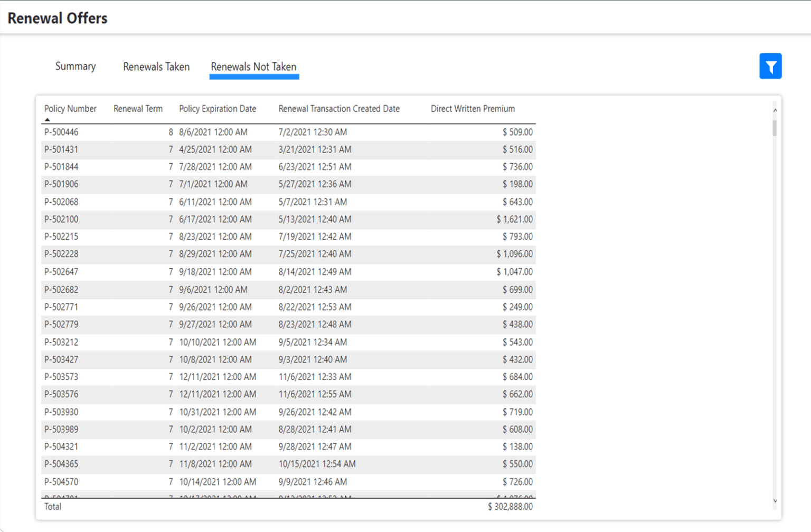This screenshot has width=811, height=532.
Task: Open the Renewals Taken tab
Action: [x=156, y=67]
